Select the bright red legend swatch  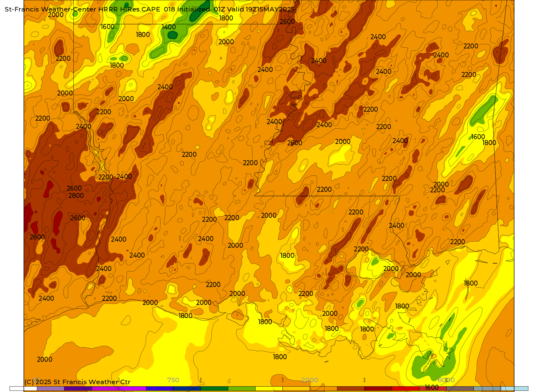coord(405,389)
